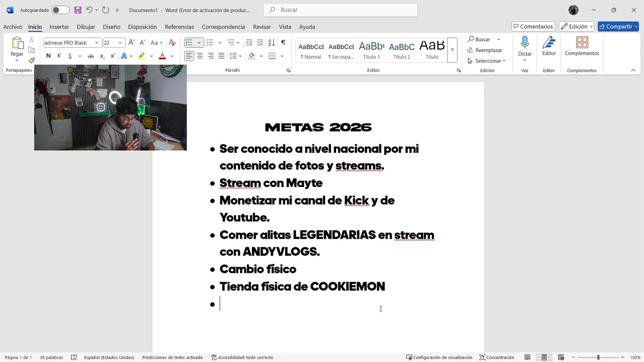The width and height of the screenshot is (644, 362).
Task: Switch to the Disposición tab
Action: (142, 27)
